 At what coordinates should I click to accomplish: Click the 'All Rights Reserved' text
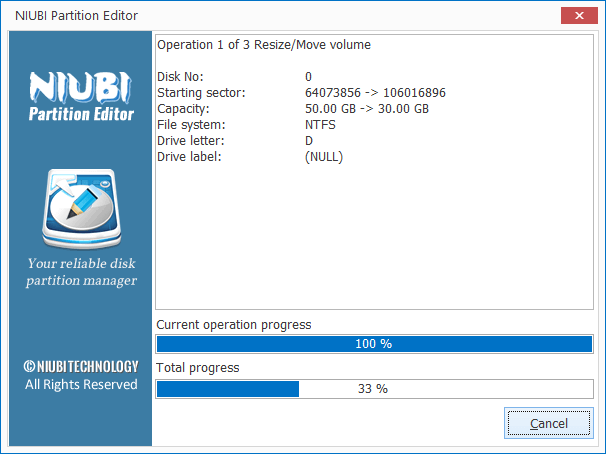pos(81,384)
